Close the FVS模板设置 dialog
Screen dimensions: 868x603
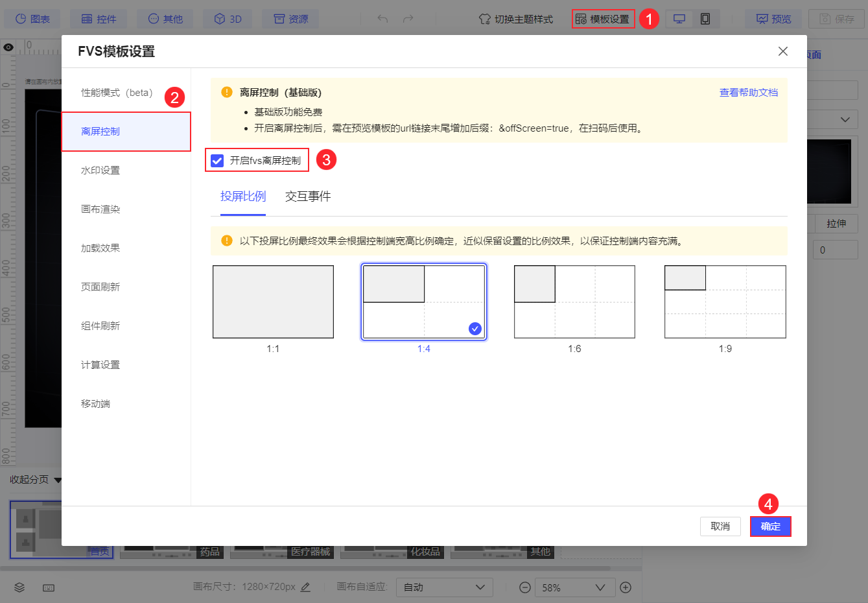click(x=783, y=51)
